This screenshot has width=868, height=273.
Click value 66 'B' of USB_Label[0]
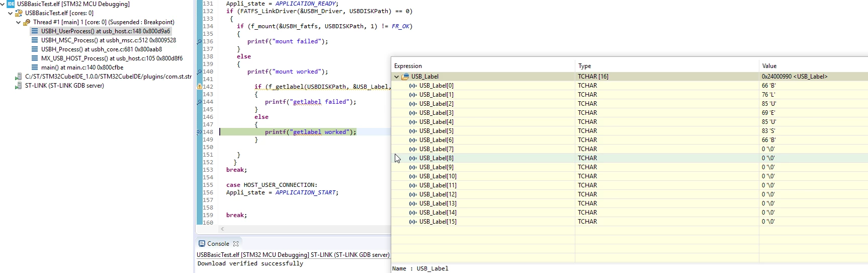[768, 86]
